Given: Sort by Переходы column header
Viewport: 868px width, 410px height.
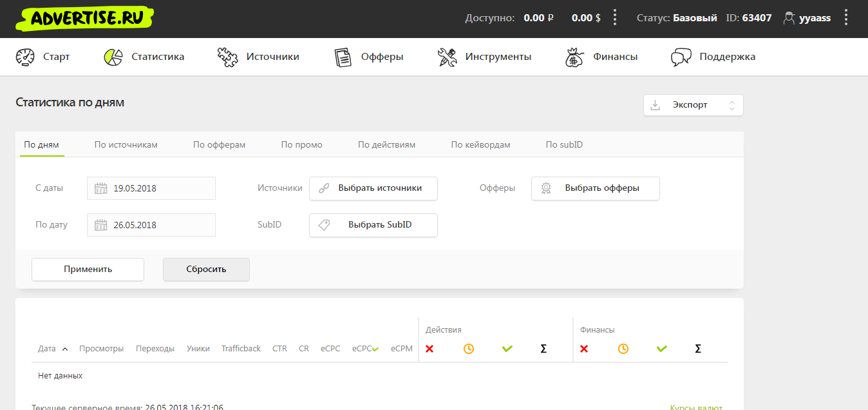Looking at the screenshot, I should tap(155, 349).
